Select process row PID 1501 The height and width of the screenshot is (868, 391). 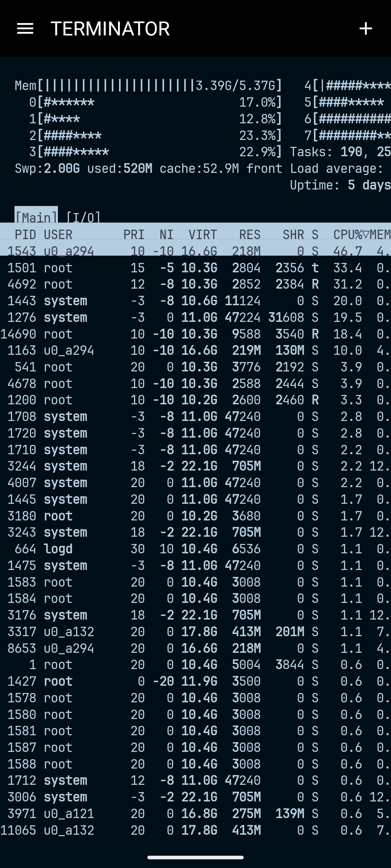click(195, 268)
